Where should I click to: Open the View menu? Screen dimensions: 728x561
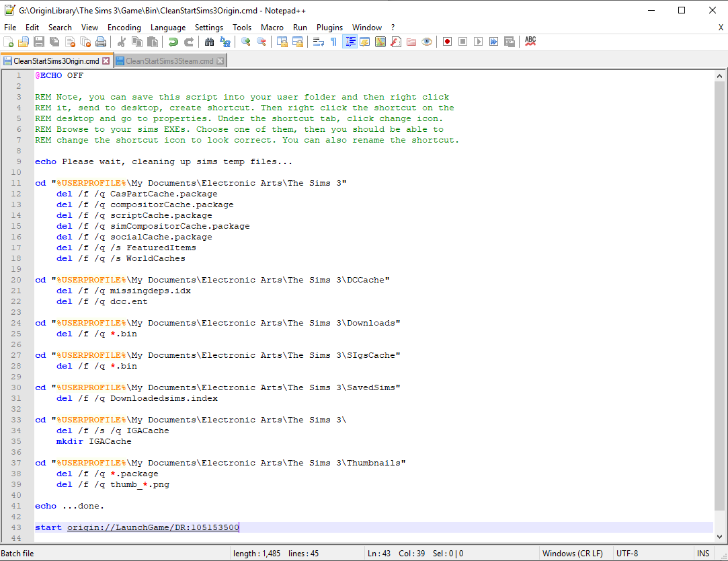(89, 28)
